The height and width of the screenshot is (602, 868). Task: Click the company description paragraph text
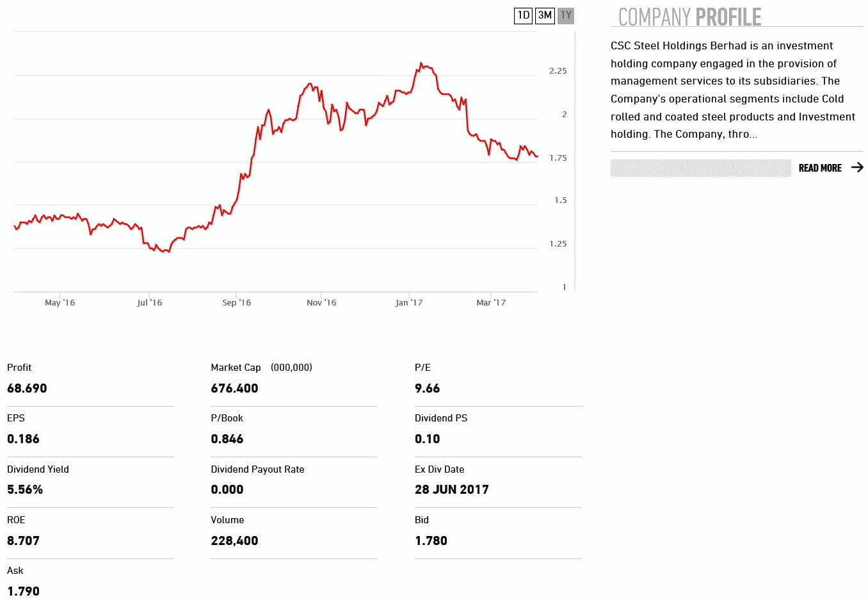tap(733, 90)
